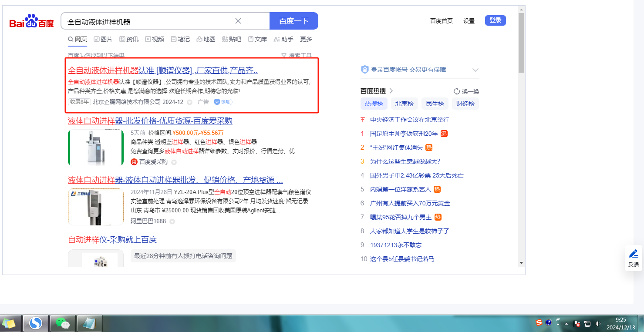Click the 百度爱采购 source icon

(134, 162)
